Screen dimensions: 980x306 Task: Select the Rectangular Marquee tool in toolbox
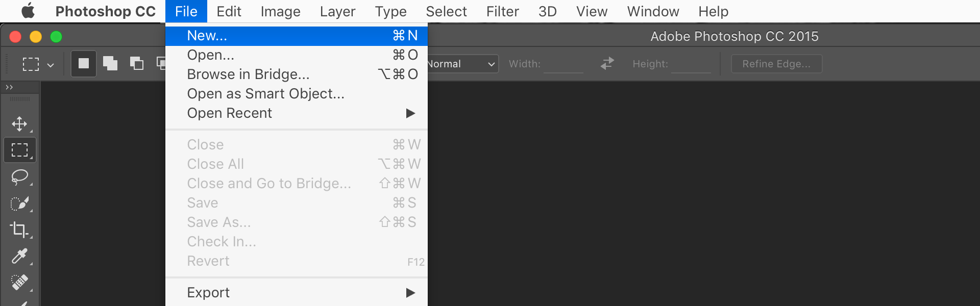click(x=19, y=150)
